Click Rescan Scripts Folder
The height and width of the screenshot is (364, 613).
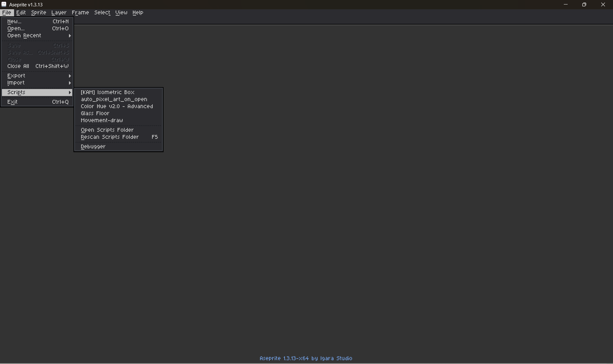[119, 137]
